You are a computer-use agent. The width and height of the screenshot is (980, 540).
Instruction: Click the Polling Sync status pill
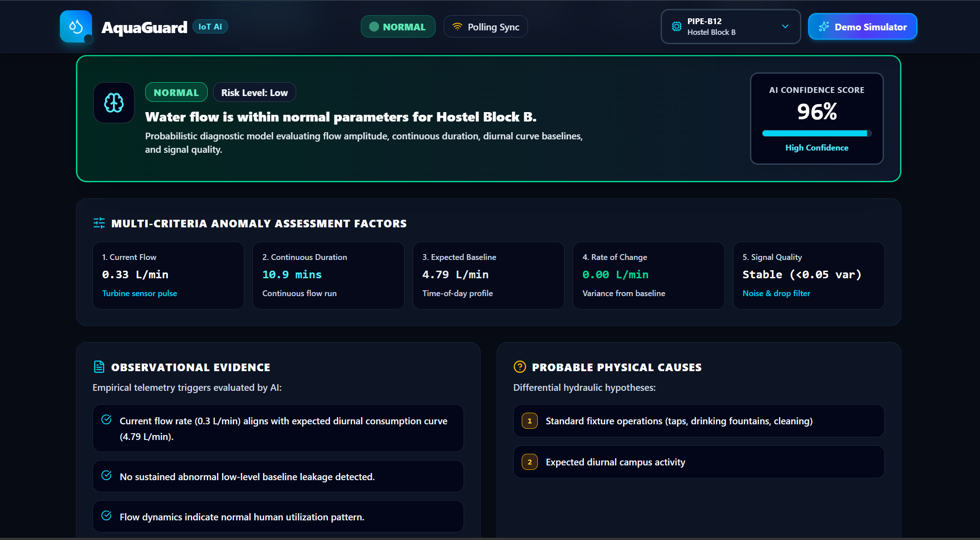(486, 27)
